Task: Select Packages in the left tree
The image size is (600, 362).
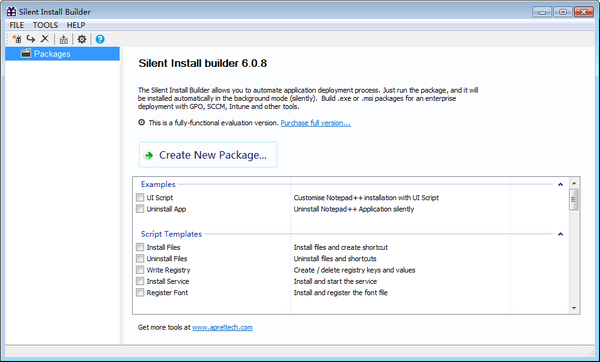Action: tap(62, 54)
